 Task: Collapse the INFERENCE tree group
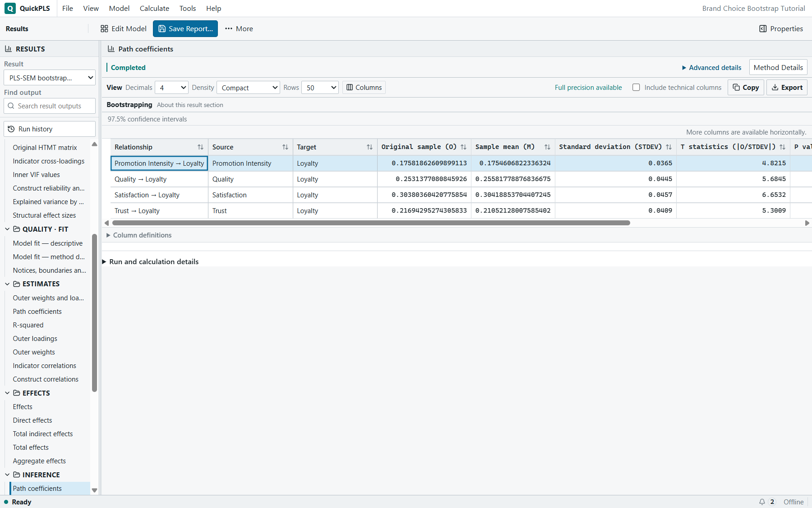click(7, 475)
